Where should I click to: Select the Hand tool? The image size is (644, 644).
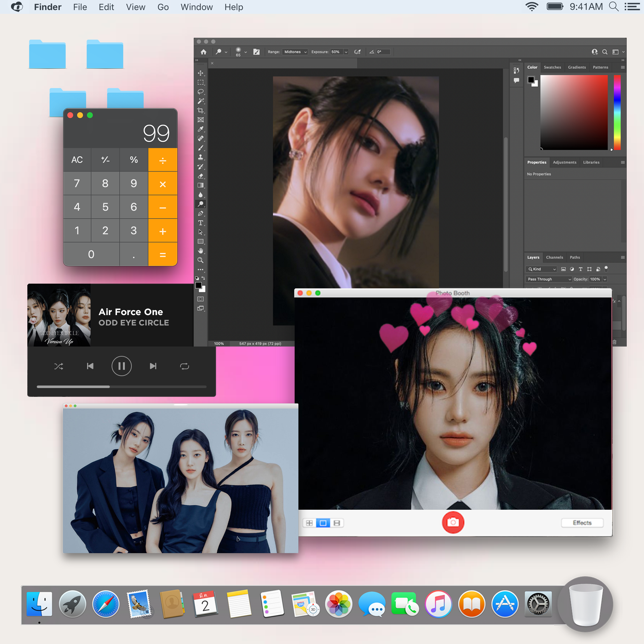coord(200,251)
